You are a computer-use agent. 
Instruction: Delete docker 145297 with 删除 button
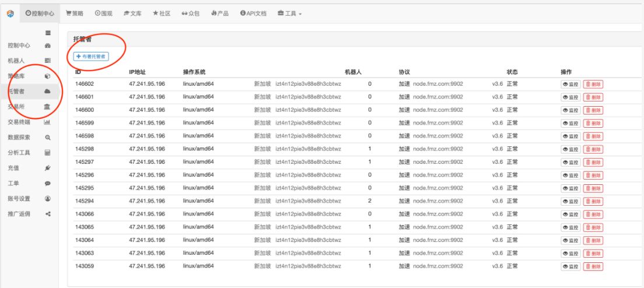(x=593, y=162)
